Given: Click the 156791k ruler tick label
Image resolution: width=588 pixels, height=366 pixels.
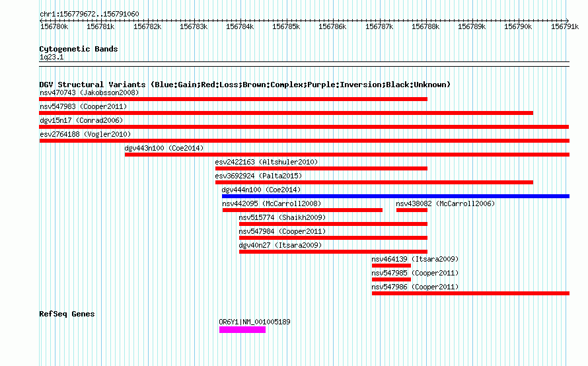Looking at the screenshot, I should click(565, 26).
